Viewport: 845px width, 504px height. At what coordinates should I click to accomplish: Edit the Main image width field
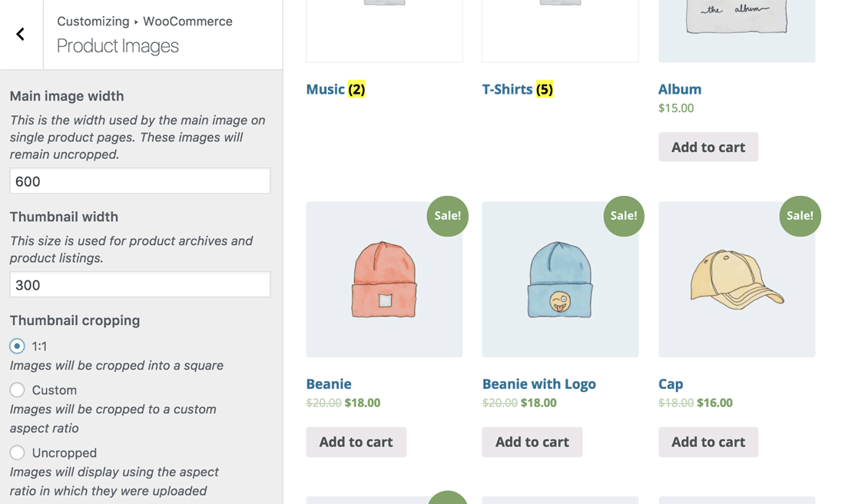(139, 181)
